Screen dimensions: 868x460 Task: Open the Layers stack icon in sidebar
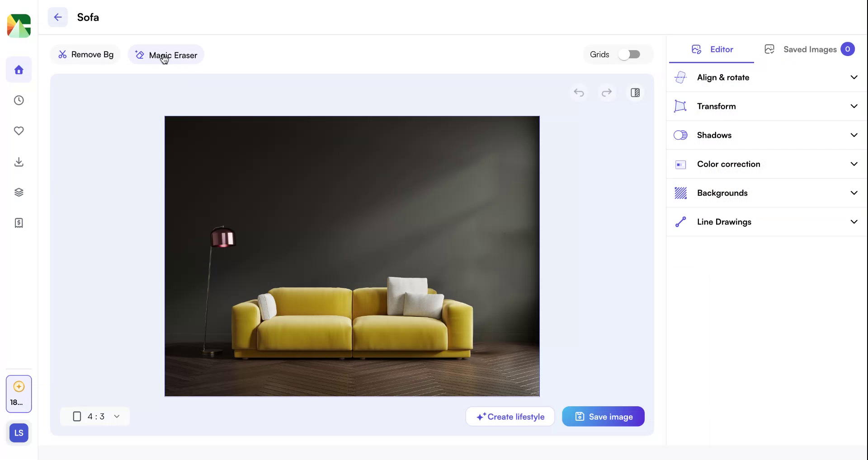[19, 192]
